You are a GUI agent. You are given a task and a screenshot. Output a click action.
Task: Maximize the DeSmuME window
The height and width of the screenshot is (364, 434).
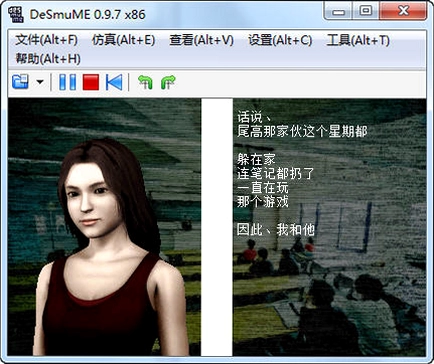click(365, 11)
